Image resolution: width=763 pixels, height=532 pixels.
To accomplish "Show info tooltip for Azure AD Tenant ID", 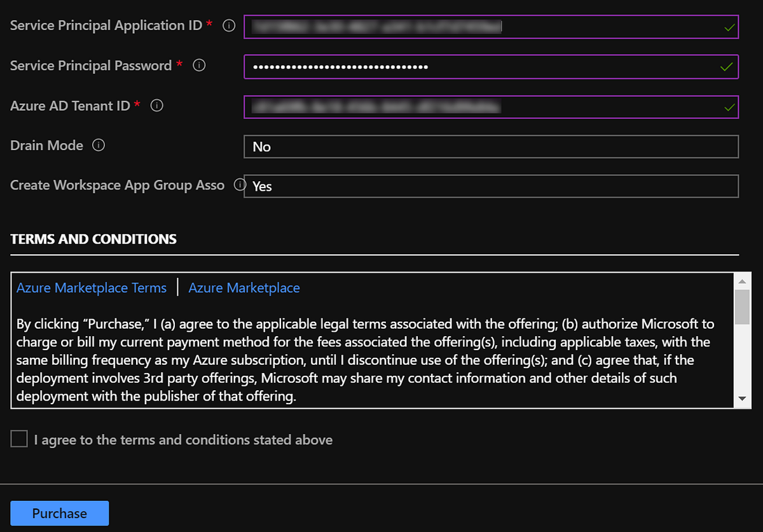I will point(156,106).
